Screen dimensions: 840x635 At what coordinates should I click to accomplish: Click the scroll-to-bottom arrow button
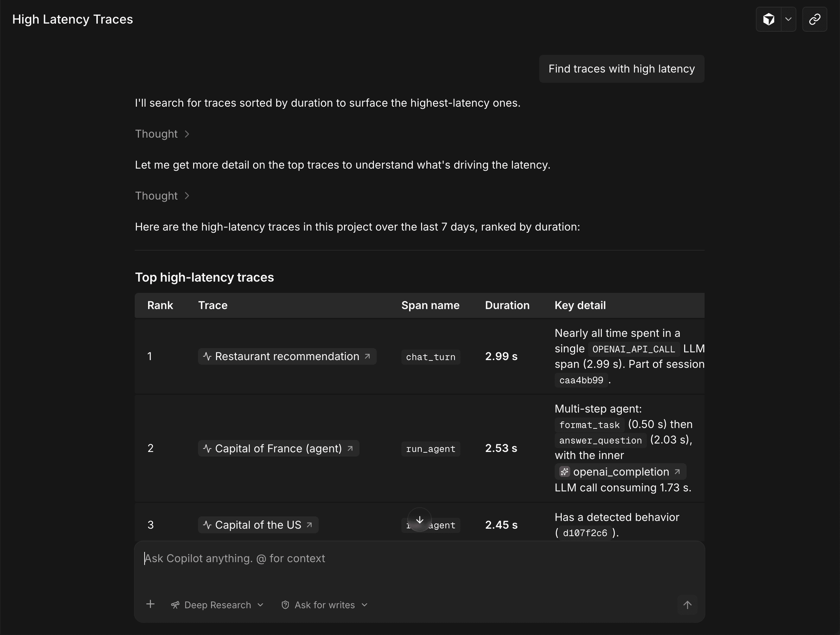tap(420, 520)
